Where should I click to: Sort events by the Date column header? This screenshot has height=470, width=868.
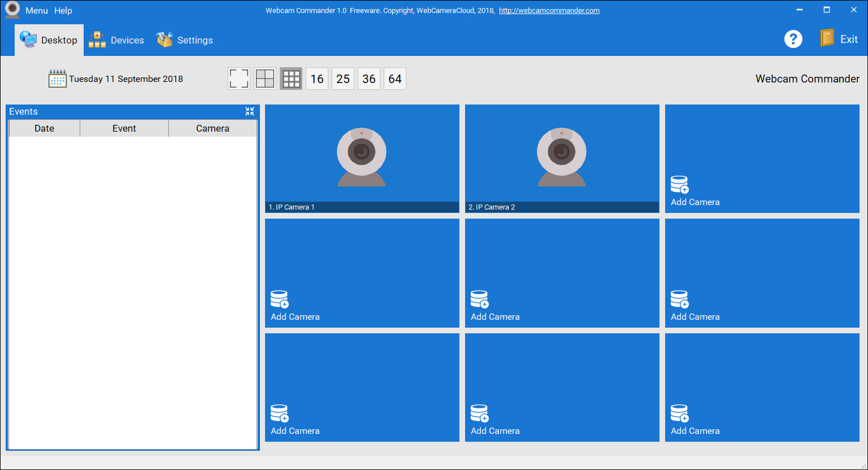point(45,128)
